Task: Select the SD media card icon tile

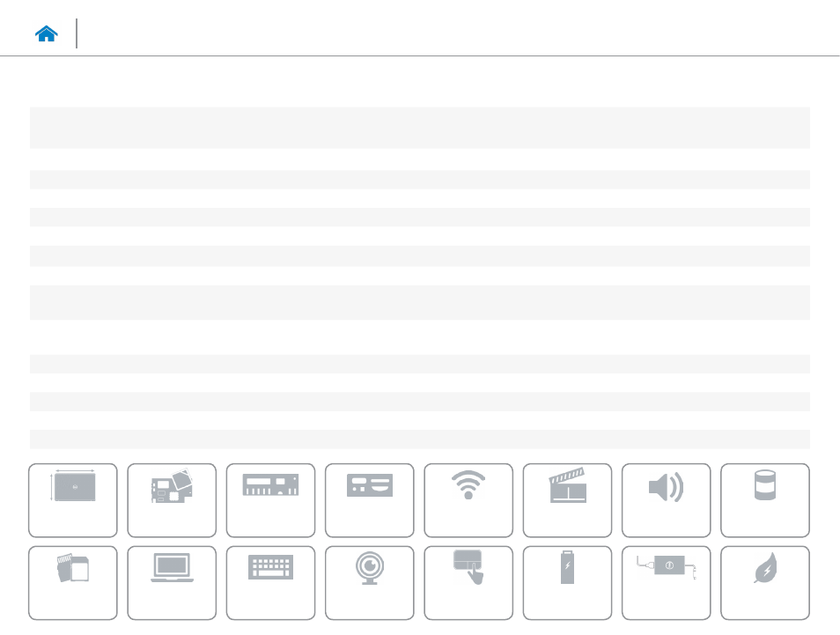Action: click(73, 583)
